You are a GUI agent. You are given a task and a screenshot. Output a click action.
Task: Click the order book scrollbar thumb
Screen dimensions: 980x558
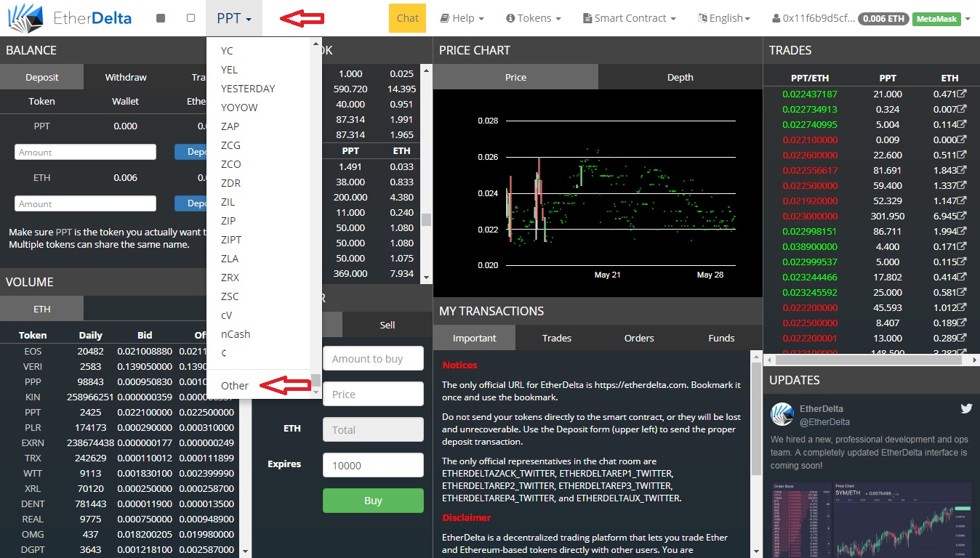(427, 219)
